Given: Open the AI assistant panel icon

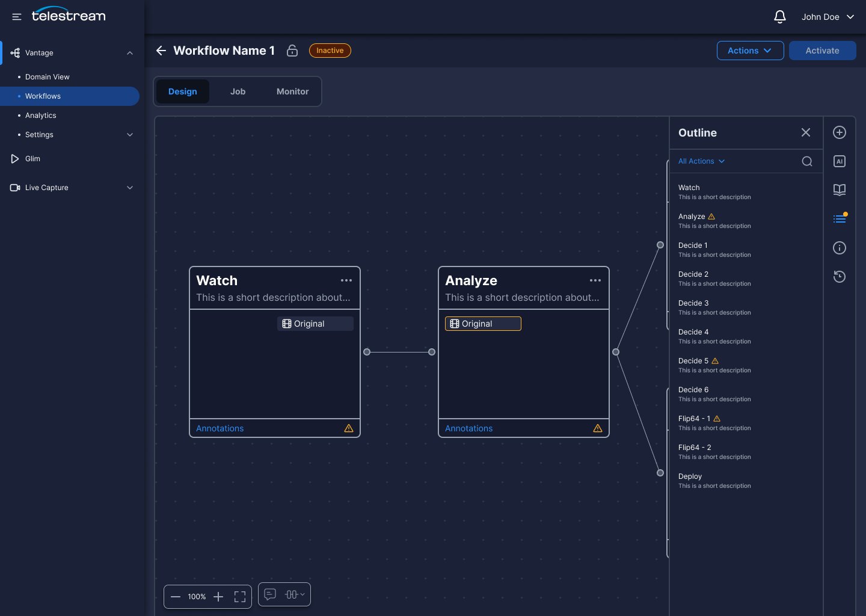Looking at the screenshot, I should 840,161.
